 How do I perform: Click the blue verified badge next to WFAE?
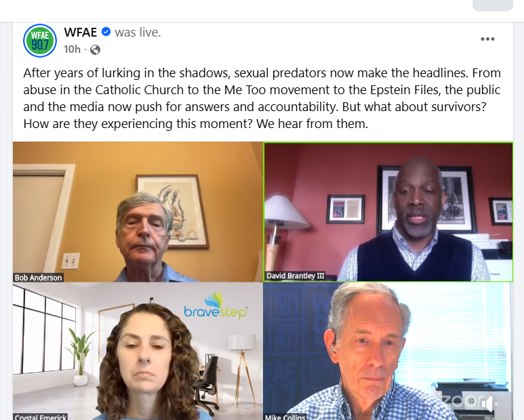click(x=106, y=32)
